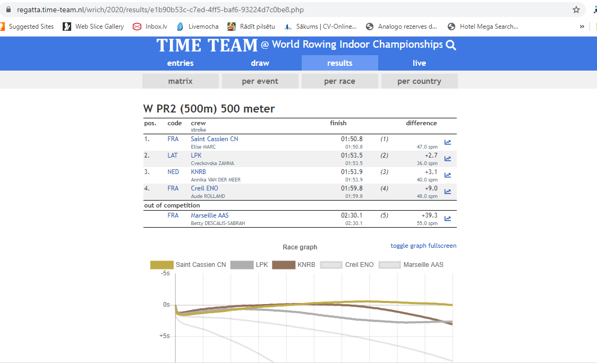Image resolution: width=597 pixels, height=364 pixels.
Task: Toggle LPK series in graph legend
Action: point(249,265)
